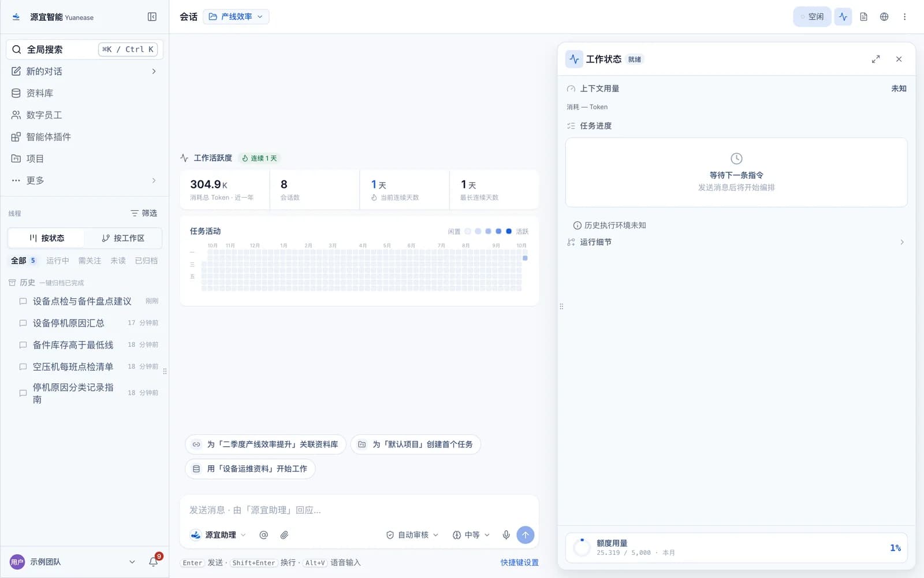924x578 pixels.
Task: Open the document icon in top bar
Action: [x=864, y=17]
